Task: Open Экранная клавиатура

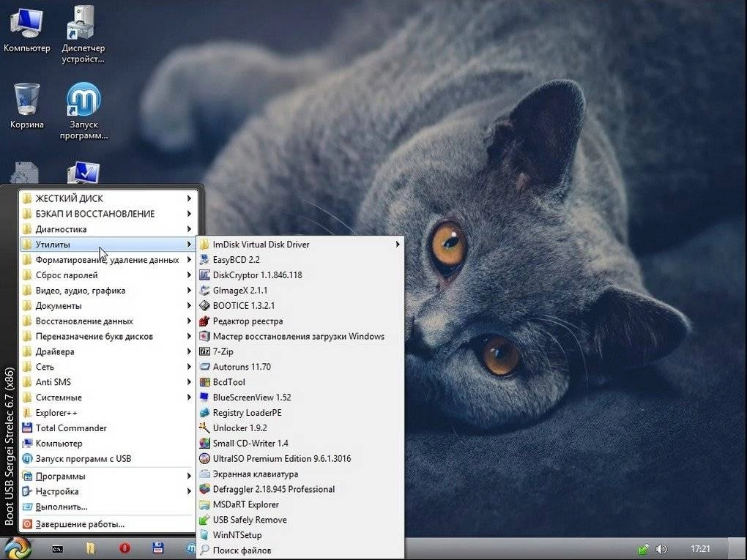Action: click(300, 474)
